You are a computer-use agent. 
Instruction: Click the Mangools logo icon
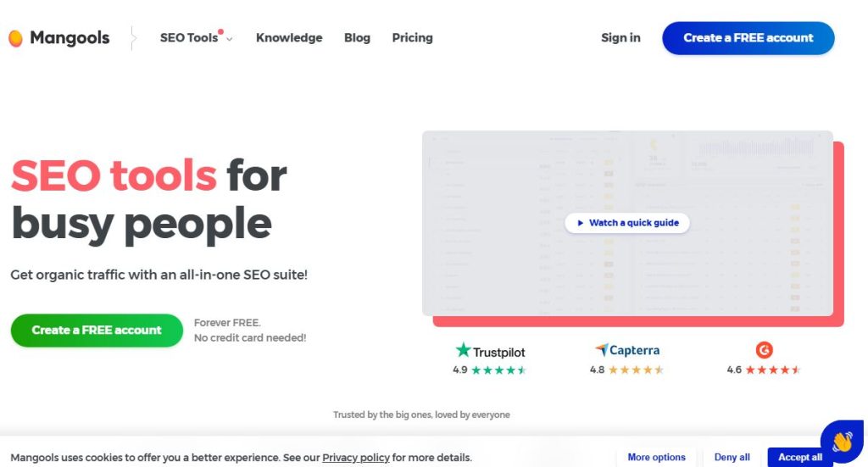[15, 38]
